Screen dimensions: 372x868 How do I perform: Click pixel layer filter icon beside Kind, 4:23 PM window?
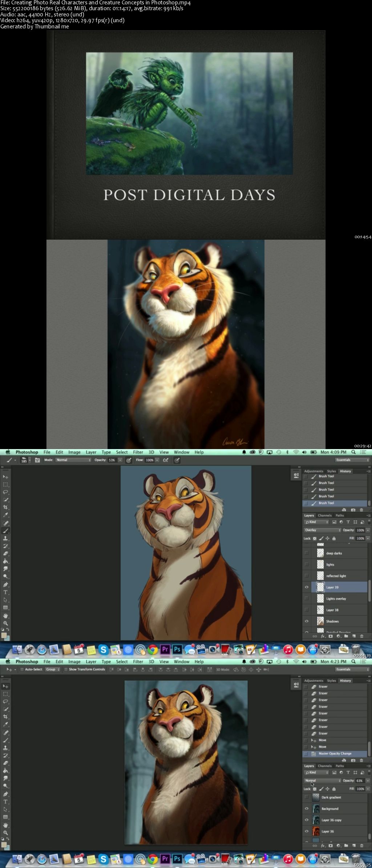(334, 772)
